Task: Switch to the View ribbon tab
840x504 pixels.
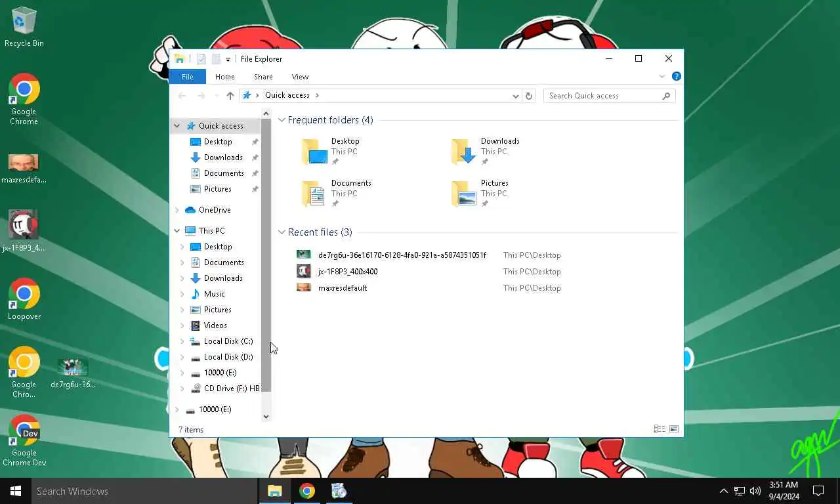Action: coord(300,77)
